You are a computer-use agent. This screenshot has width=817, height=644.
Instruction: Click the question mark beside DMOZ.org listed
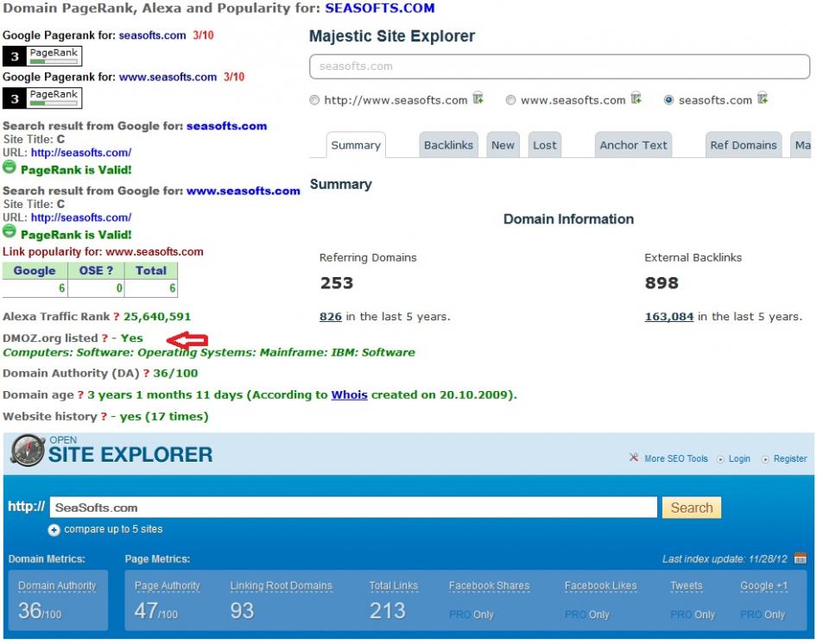tap(104, 338)
